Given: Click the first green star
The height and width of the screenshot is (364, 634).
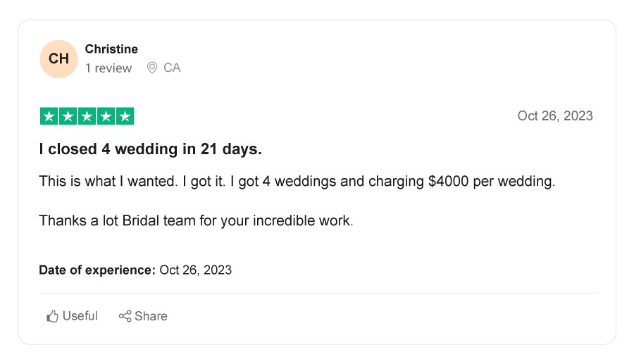Looking at the screenshot, I should pyautogui.click(x=49, y=116).
